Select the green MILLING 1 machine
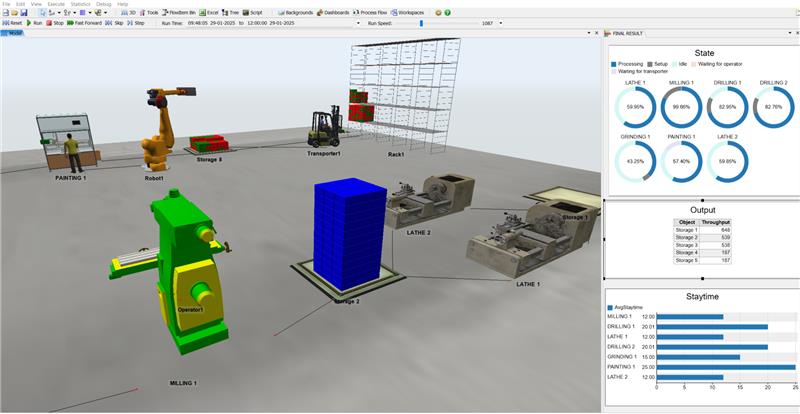Screen dimensions: 800x414 pyautogui.click(x=174, y=271)
